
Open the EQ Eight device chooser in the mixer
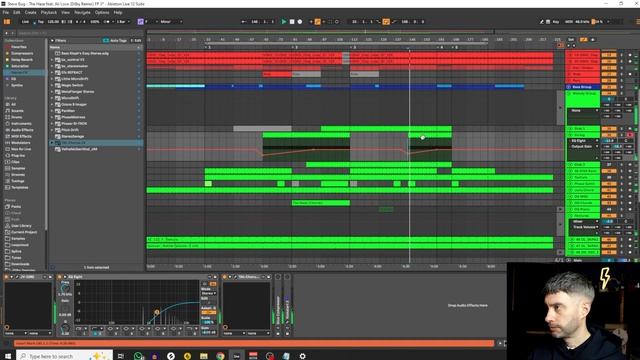coord(584,141)
